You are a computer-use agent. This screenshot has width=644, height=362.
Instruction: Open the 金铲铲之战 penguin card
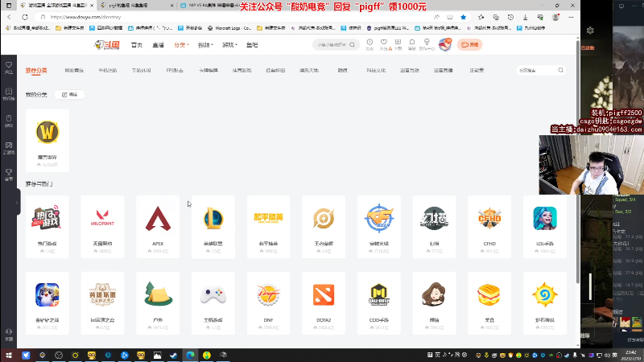(x=47, y=303)
